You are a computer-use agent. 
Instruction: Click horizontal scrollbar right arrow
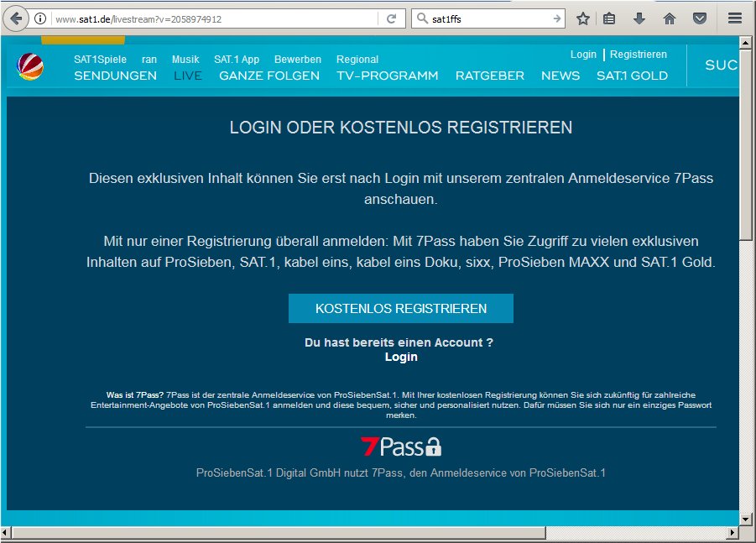pos(733,533)
